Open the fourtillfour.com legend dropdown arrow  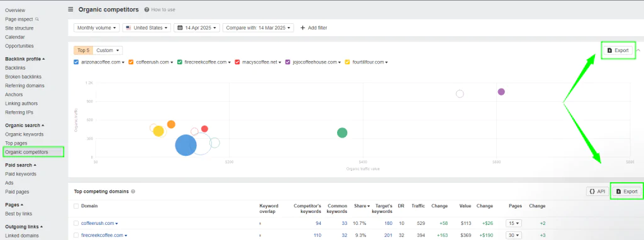click(x=387, y=62)
